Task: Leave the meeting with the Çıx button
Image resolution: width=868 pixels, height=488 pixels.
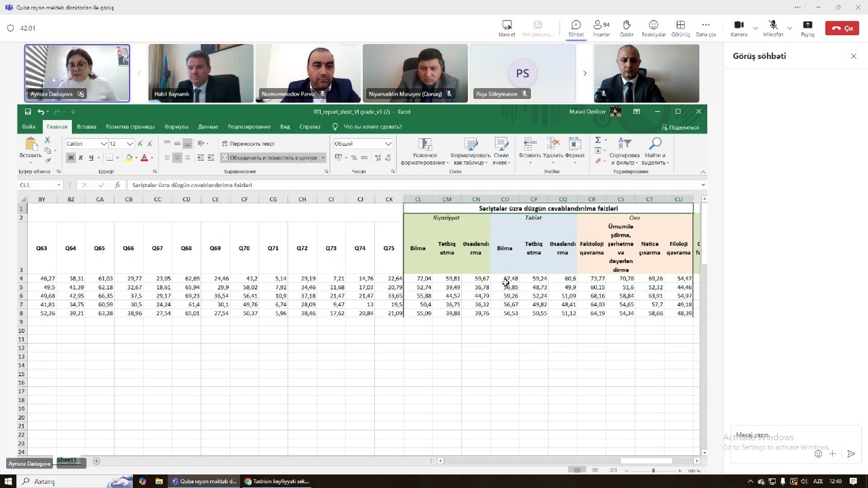Action: tap(842, 28)
